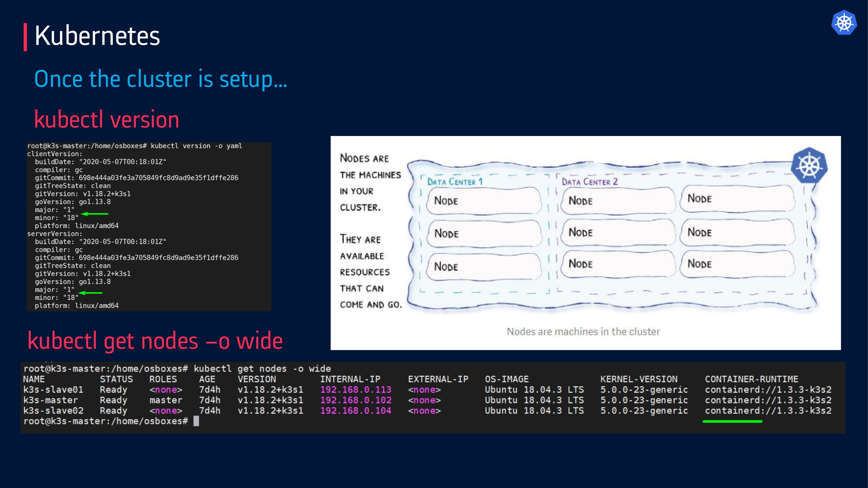Click the 'serverVersion:' line in terminal
The height and width of the screenshot is (488, 868).
(x=55, y=234)
